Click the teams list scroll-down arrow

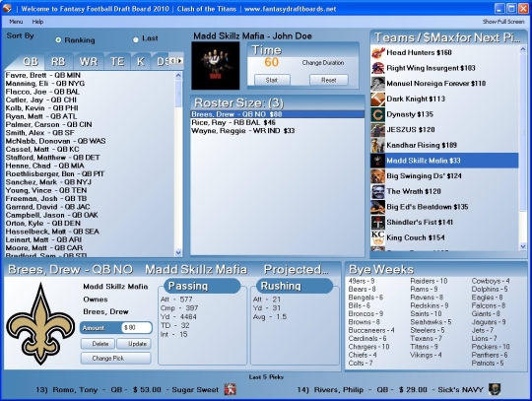[523, 246]
